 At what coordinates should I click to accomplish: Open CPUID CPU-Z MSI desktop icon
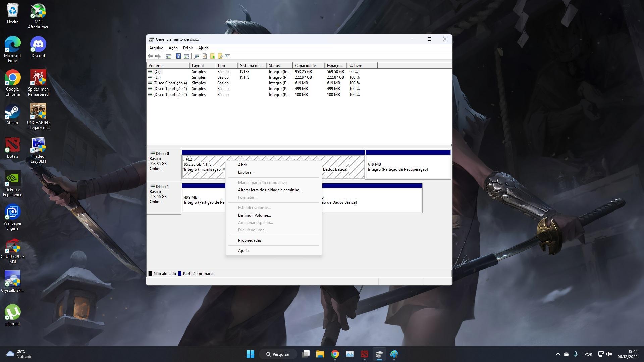12,251
